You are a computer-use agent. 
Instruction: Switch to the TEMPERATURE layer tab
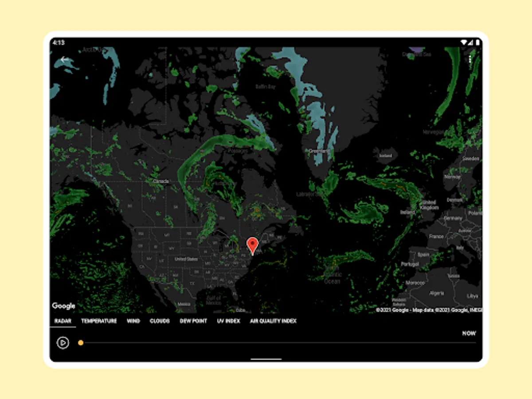98,321
